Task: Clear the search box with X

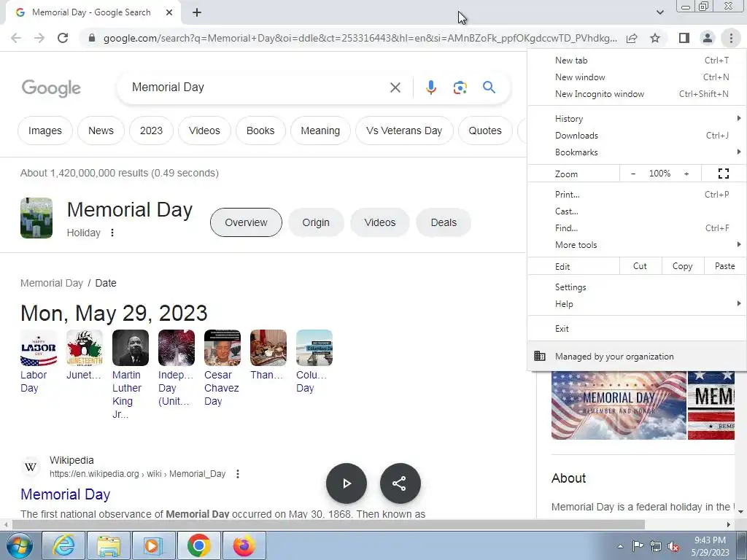Action: coord(395,87)
